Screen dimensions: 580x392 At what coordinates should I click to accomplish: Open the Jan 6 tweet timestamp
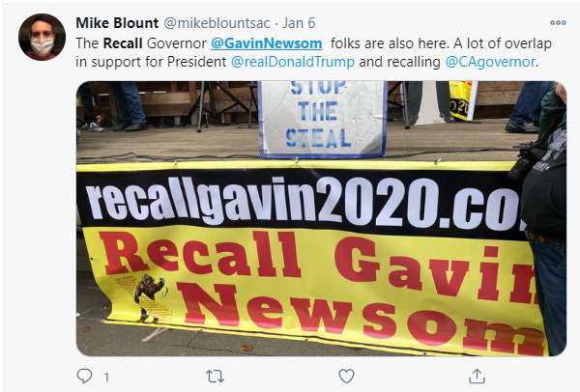point(299,23)
